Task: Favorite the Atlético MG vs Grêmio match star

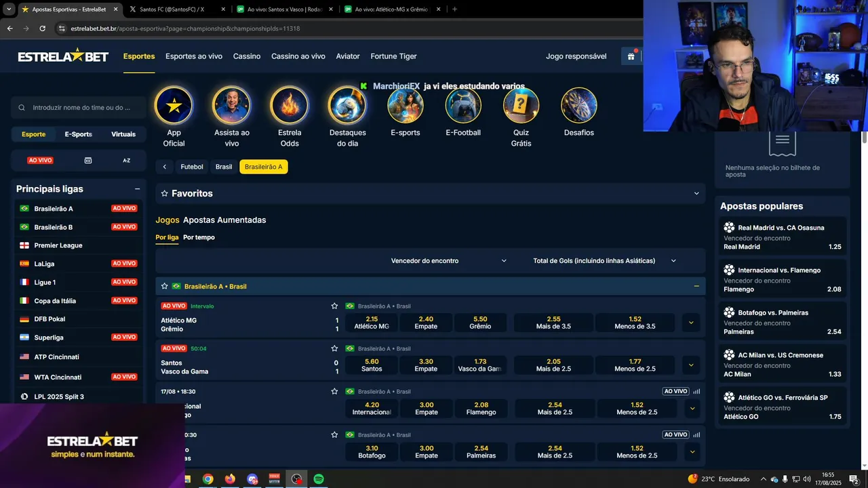Action: 334,306
